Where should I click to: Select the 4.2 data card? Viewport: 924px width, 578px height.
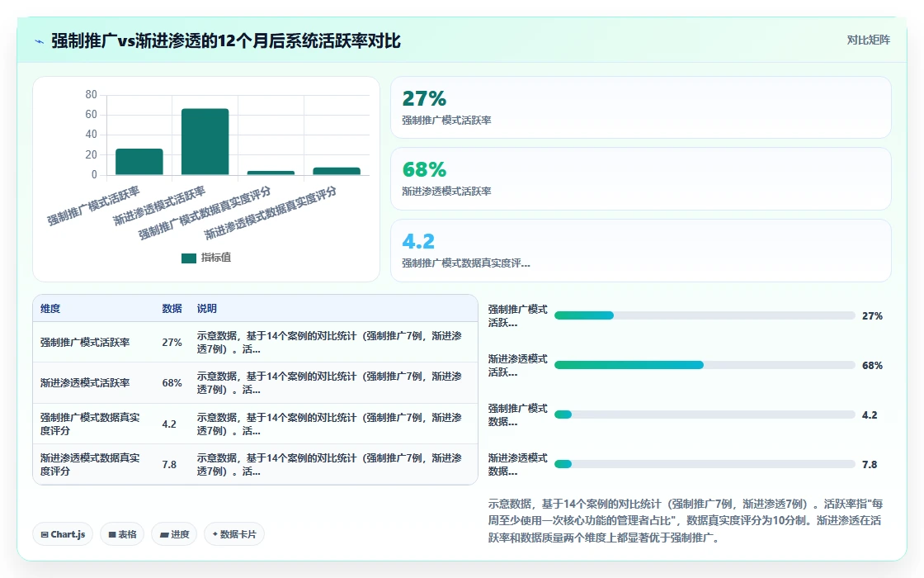pos(640,251)
